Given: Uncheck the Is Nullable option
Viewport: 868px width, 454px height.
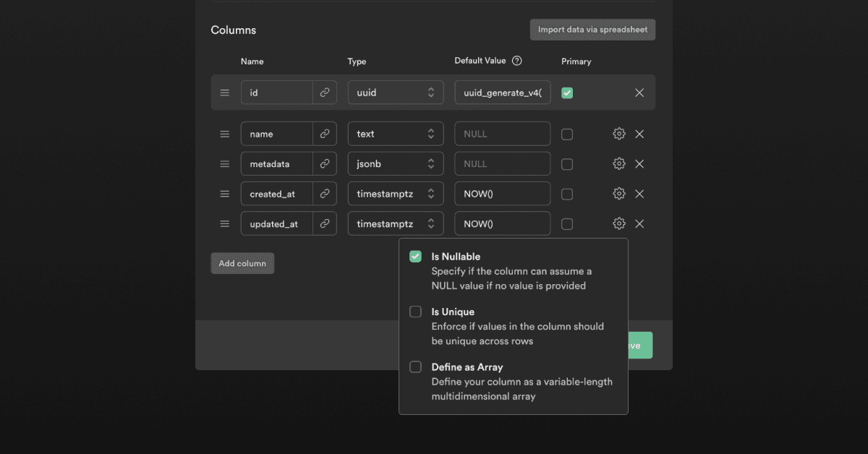Looking at the screenshot, I should (415, 257).
